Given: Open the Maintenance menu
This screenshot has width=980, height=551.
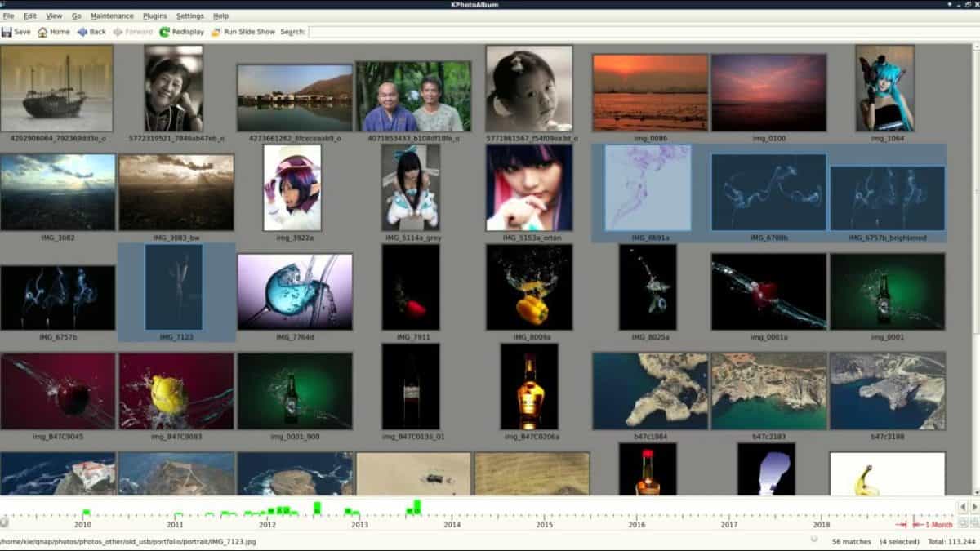Looking at the screenshot, I should click(x=112, y=16).
